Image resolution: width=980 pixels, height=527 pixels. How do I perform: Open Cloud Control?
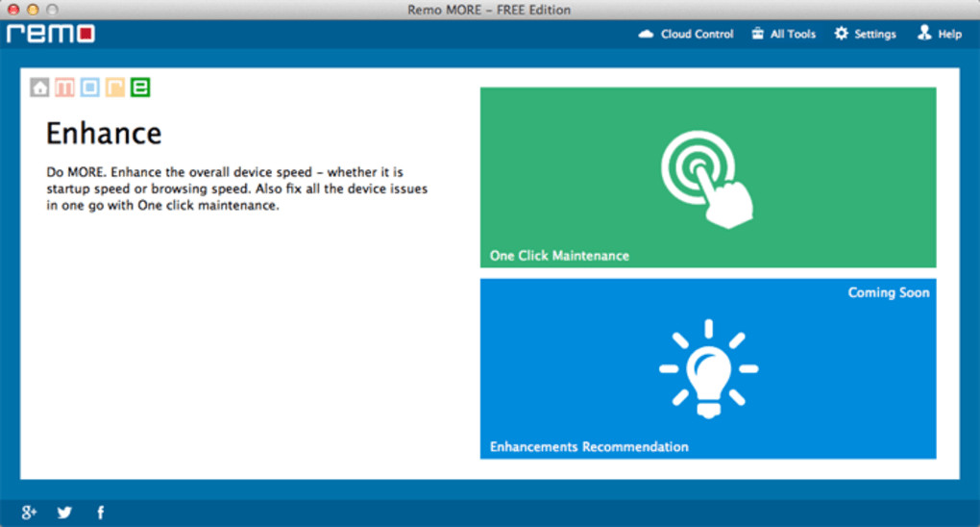coord(686,34)
